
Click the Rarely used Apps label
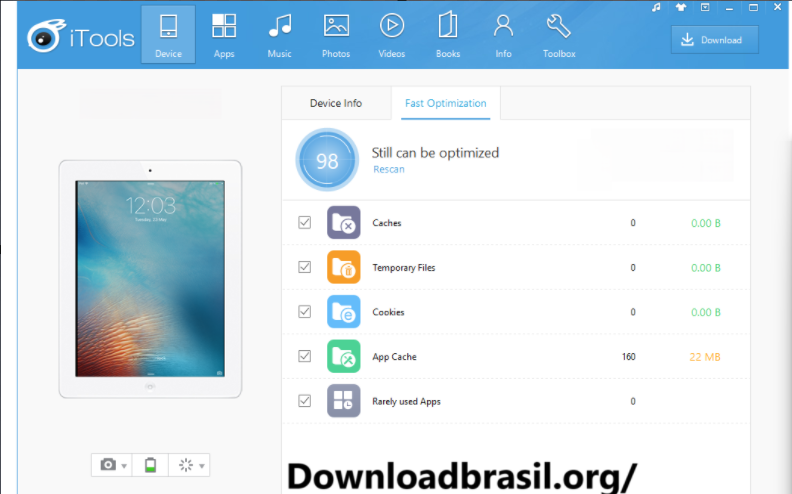pos(406,402)
